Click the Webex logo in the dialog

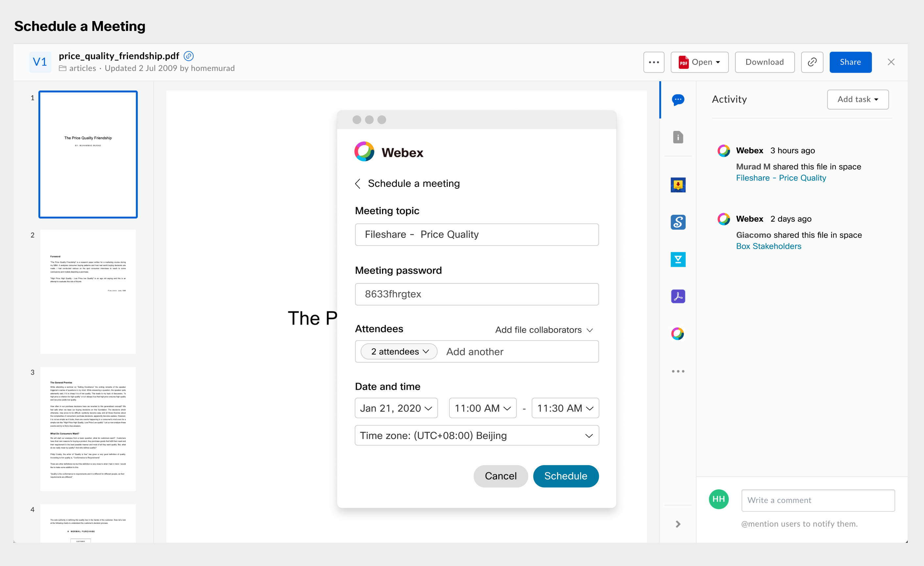click(365, 152)
